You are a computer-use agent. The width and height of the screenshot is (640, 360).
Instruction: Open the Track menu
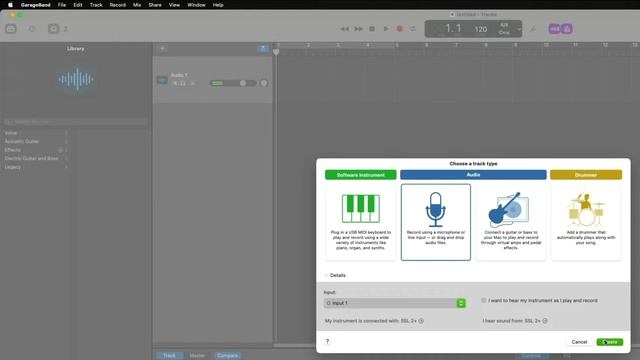tap(96, 5)
